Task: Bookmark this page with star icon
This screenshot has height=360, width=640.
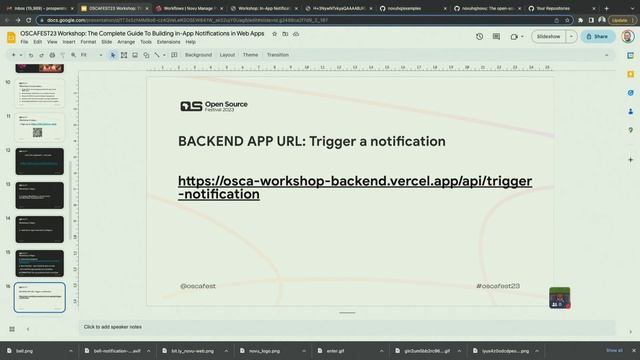Action: [567, 20]
